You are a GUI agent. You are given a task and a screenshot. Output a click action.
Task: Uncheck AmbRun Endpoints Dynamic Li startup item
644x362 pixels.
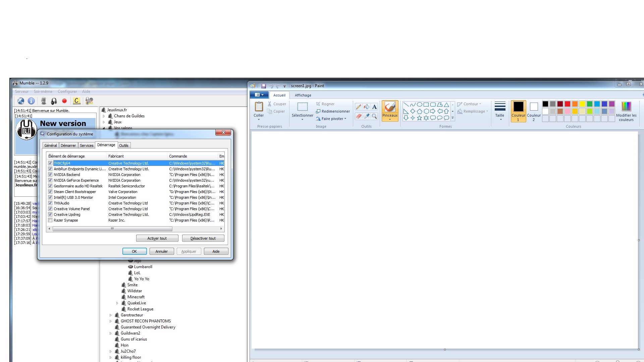point(50,169)
